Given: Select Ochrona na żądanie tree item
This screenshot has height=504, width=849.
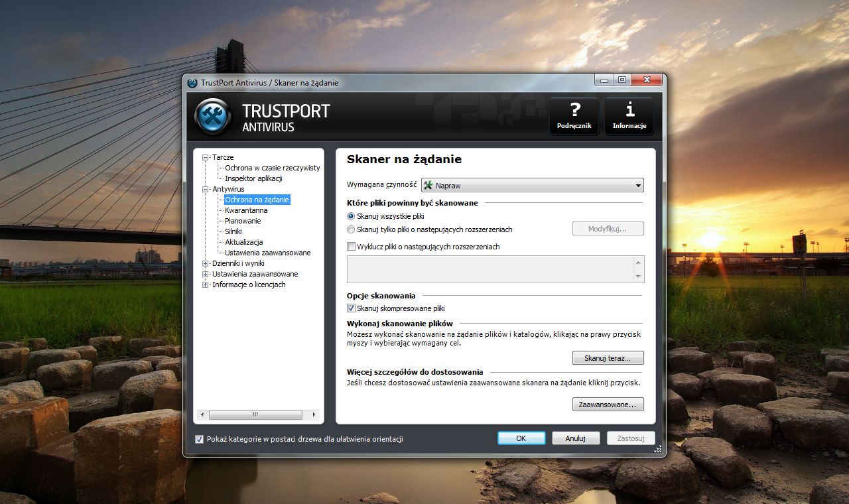Looking at the screenshot, I should (x=257, y=200).
